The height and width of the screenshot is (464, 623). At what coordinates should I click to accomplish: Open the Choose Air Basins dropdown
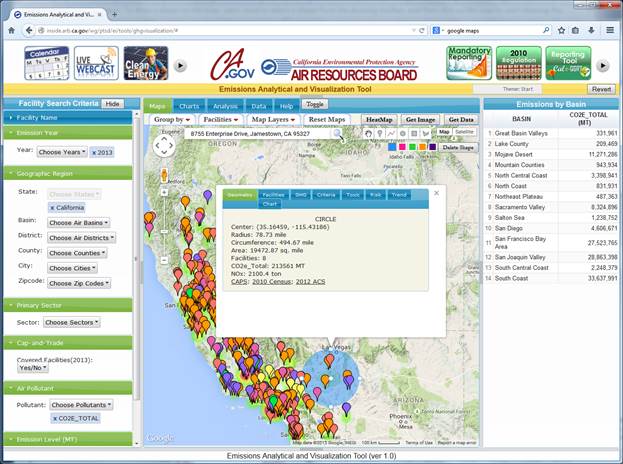click(x=79, y=222)
